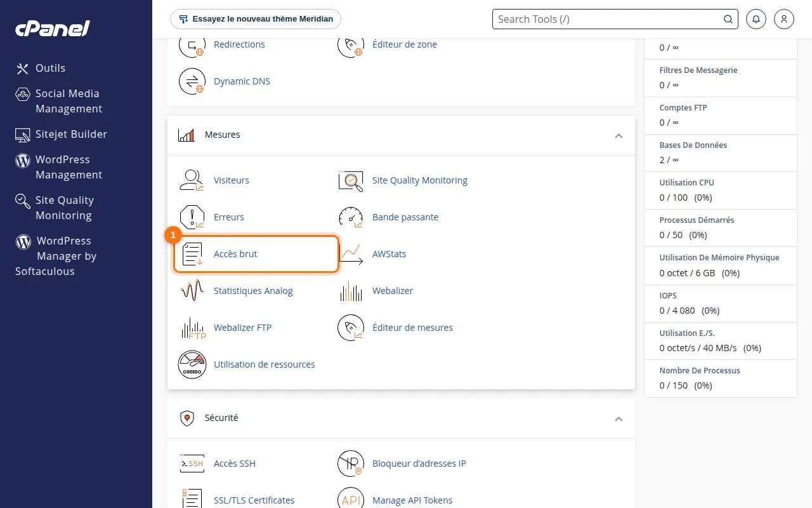Click the Mesures section header title
This screenshot has width=812, height=508.
(223, 135)
